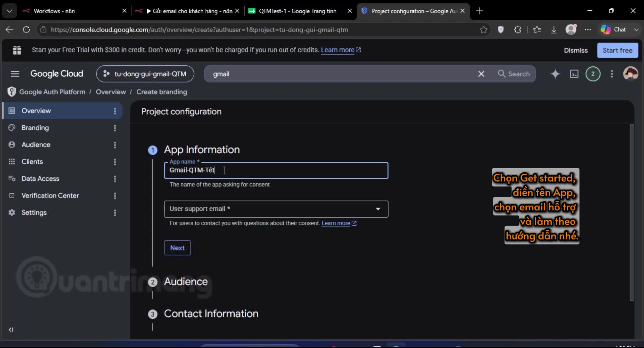Open browser downloads panel
Viewport: 644px width, 348px height.
[554, 30]
